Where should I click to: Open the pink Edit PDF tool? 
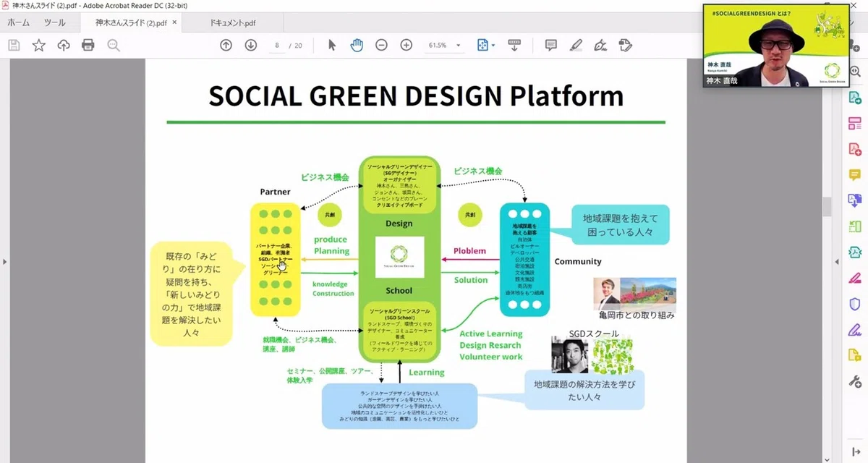[x=855, y=124]
